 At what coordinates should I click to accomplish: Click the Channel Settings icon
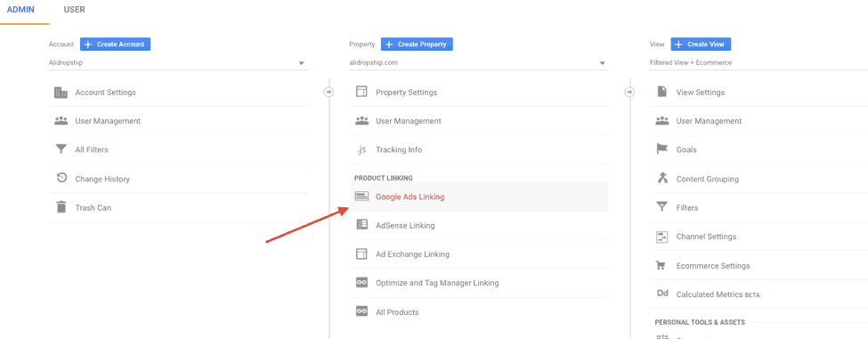(662, 237)
